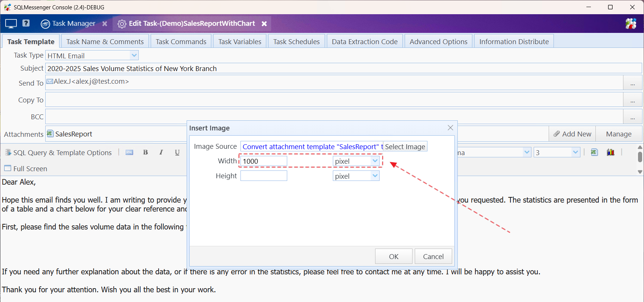Viewport: 644px width, 302px height.
Task: Toggle bold formatting
Action: click(145, 152)
